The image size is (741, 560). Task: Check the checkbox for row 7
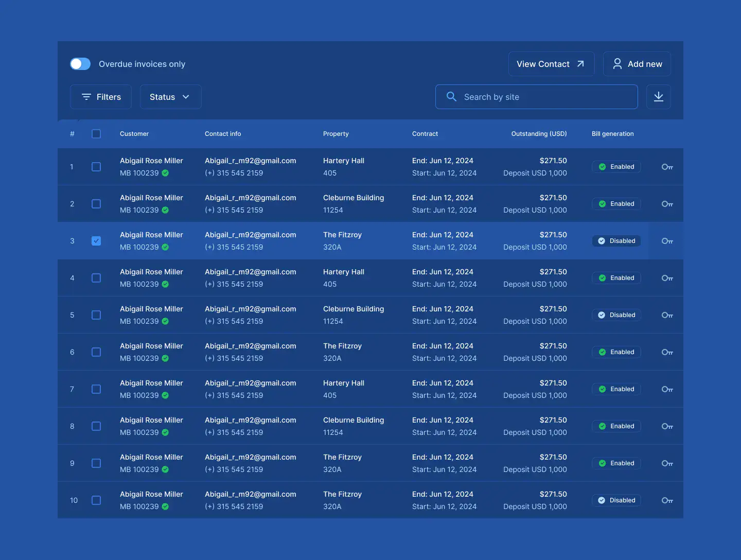point(96,389)
